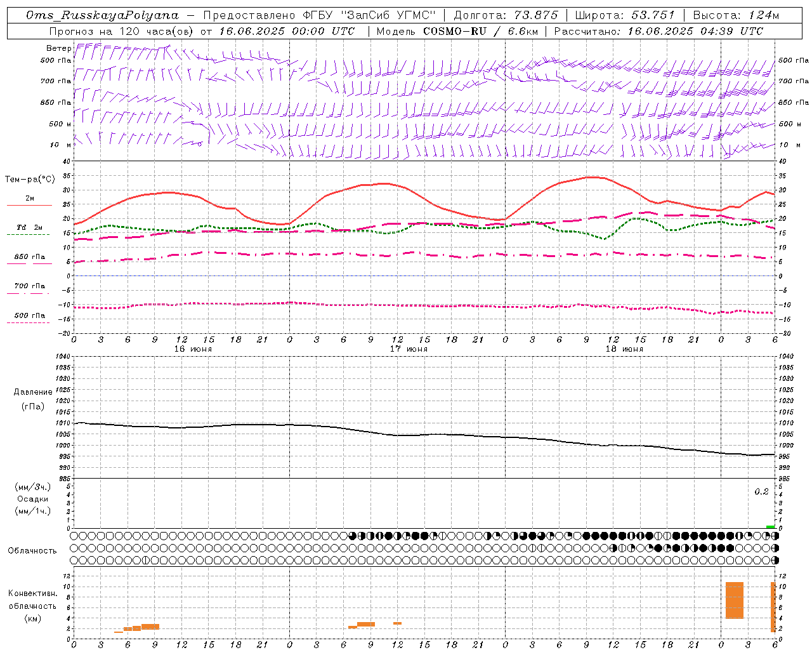812x650 pixels.
Task: Click the 700 гПа temperature legend entry
Action: pyautogui.click(x=30, y=286)
